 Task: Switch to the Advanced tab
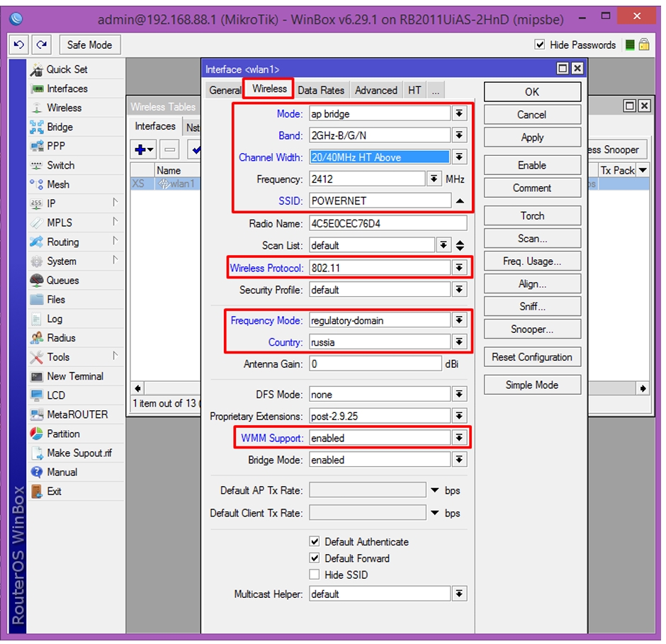click(x=376, y=90)
